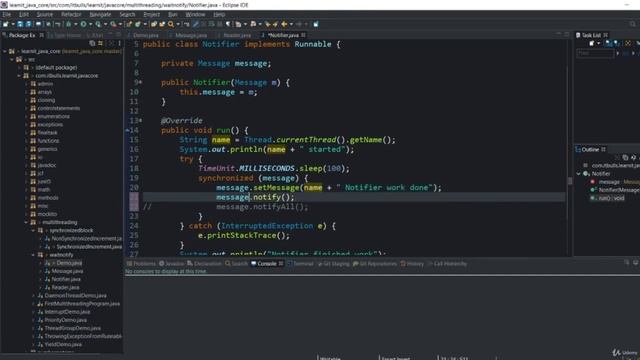Open the Source menu
Screen dimensions: 640x360
[44, 14]
